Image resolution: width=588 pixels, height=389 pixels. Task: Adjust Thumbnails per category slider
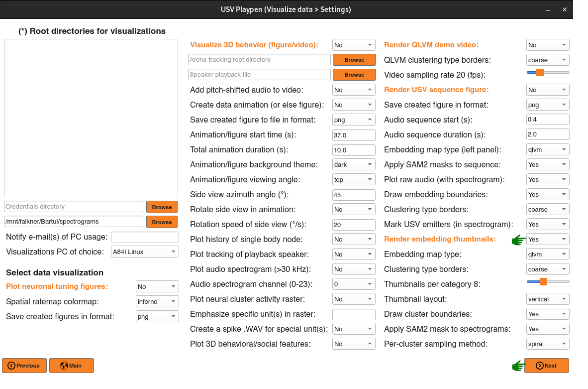[543, 281]
